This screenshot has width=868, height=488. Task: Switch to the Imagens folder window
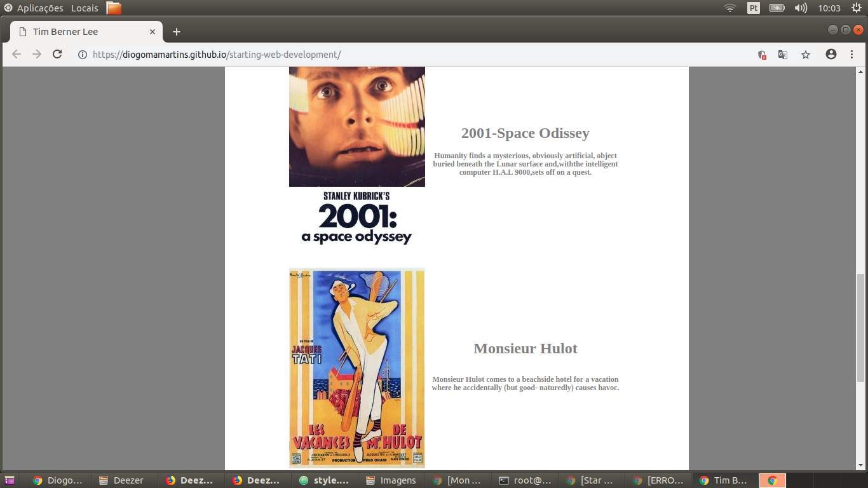pos(391,480)
